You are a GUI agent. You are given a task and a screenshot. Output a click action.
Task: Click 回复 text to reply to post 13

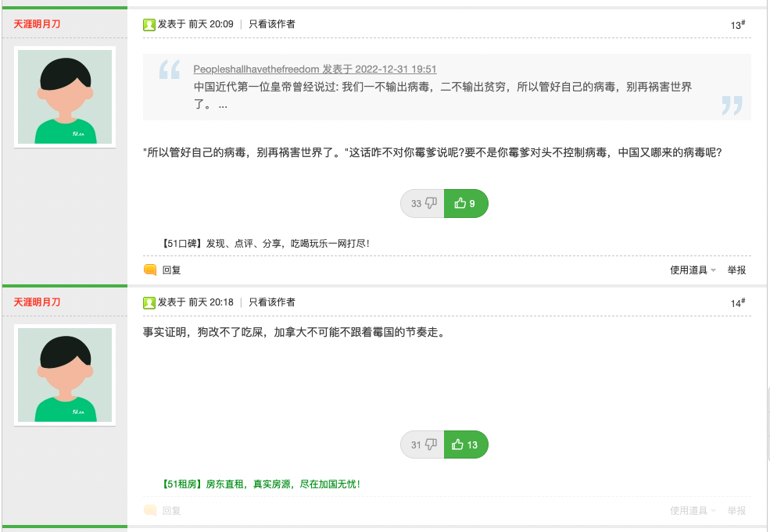coord(171,270)
